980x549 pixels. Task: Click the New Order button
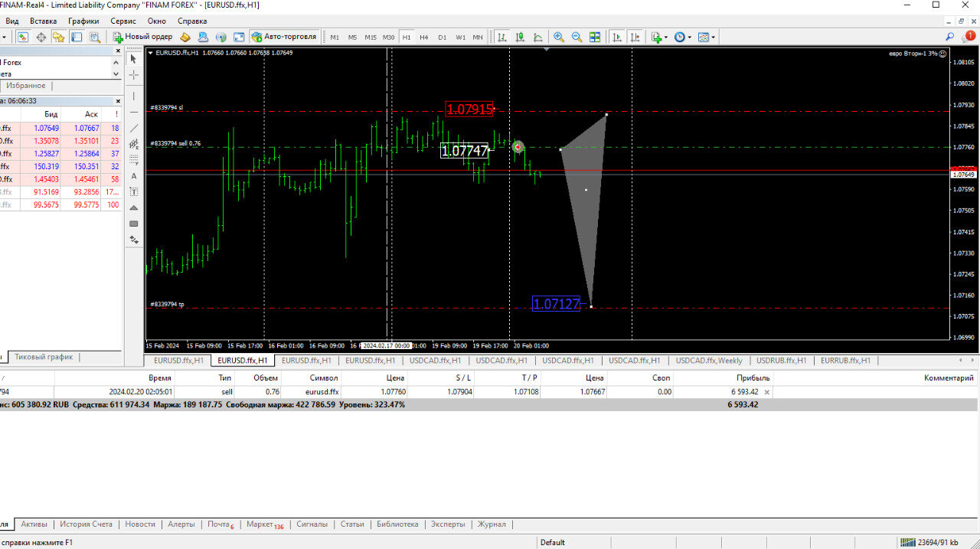pyautogui.click(x=143, y=37)
